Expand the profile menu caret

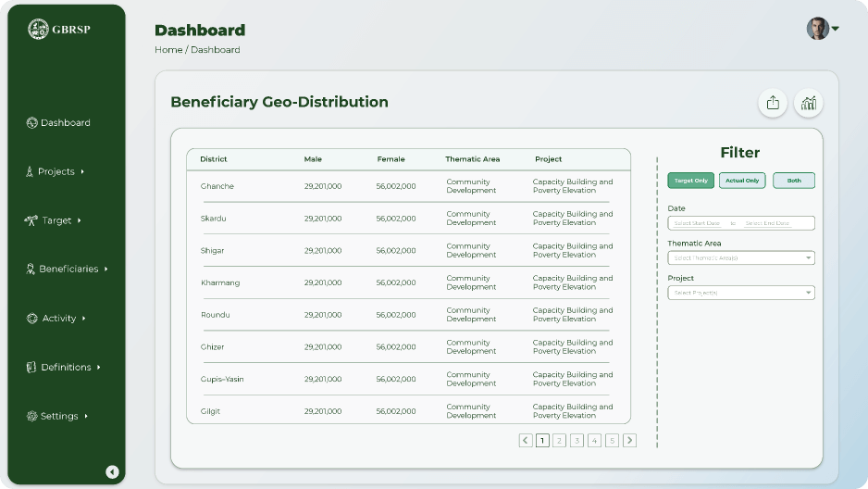836,29
